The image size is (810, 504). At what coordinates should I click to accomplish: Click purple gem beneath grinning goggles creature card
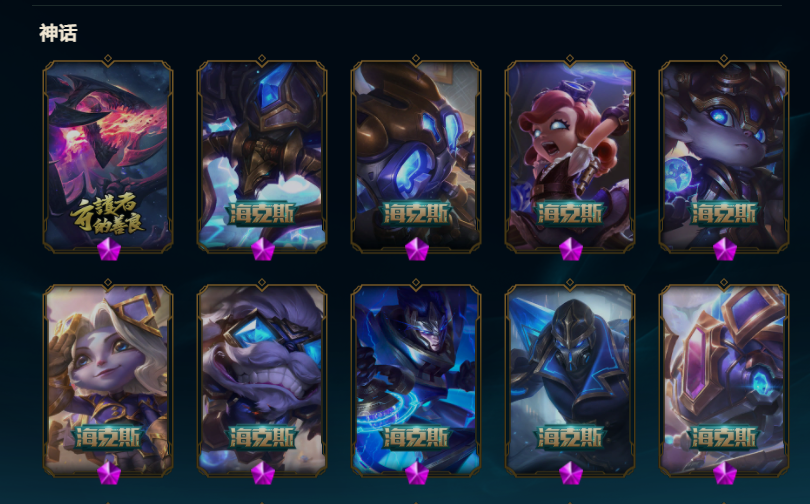(263, 473)
